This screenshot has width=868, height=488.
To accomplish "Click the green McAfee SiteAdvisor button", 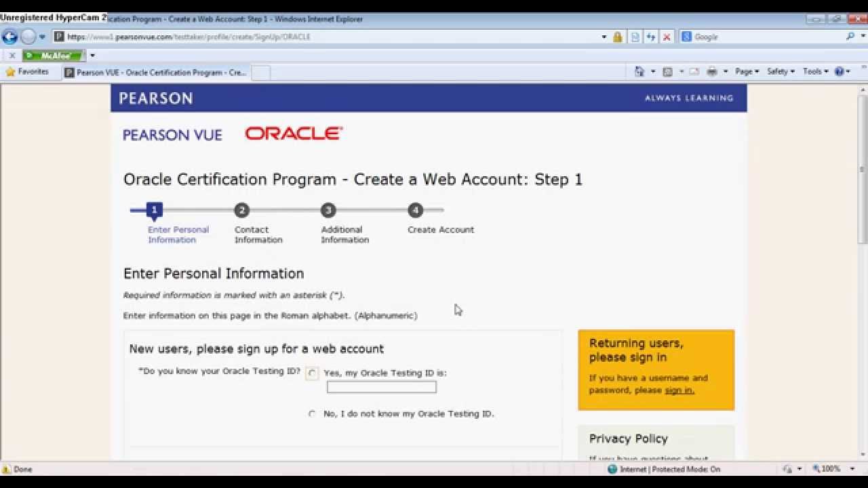I will click(52, 56).
